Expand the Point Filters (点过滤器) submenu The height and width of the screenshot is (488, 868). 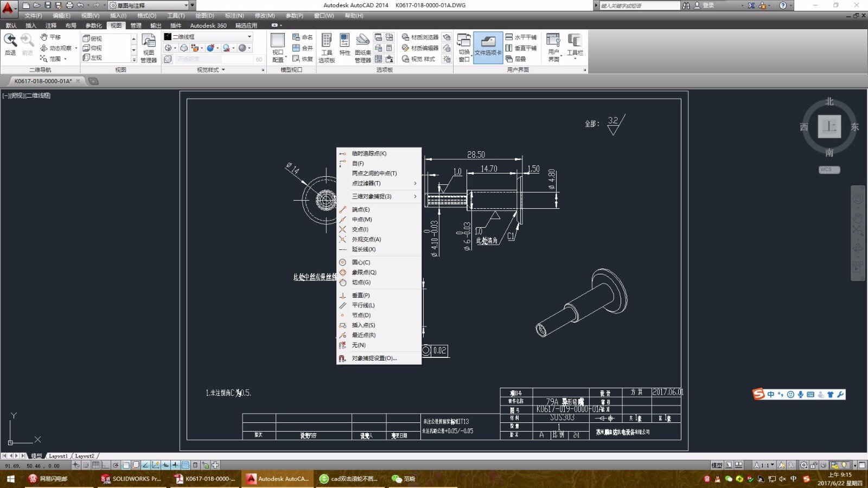pyautogui.click(x=379, y=183)
